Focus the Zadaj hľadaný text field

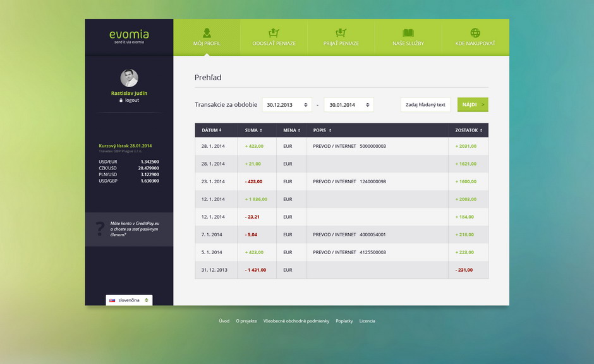coord(425,105)
